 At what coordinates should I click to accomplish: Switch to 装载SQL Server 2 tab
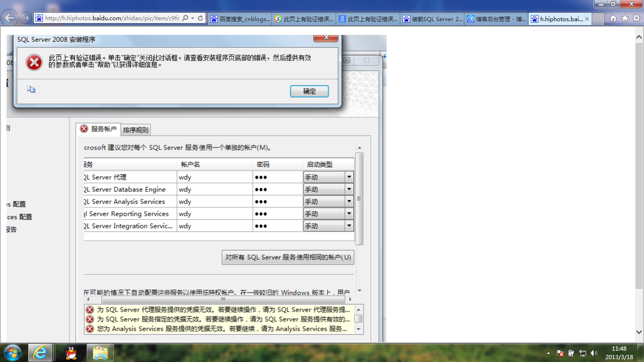(x=432, y=19)
